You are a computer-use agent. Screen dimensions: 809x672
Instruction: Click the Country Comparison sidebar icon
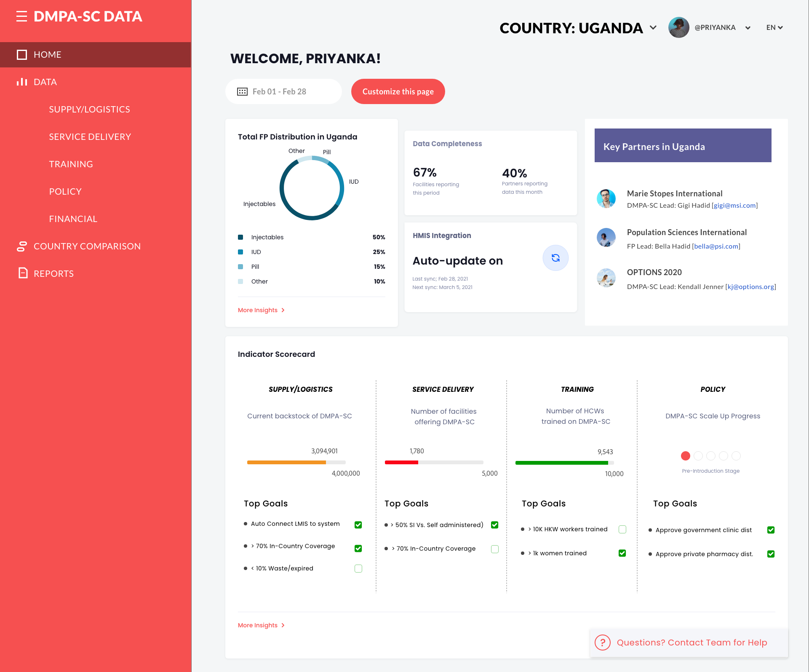pos(22,246)
